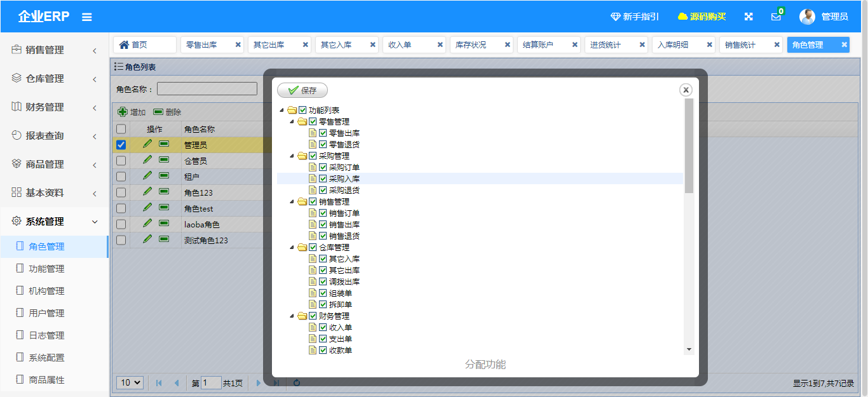Open 功能管理 in the sidebar menu
Image resolution: width=868 pixels, height=397 pixels.
[x=46, y=269]
